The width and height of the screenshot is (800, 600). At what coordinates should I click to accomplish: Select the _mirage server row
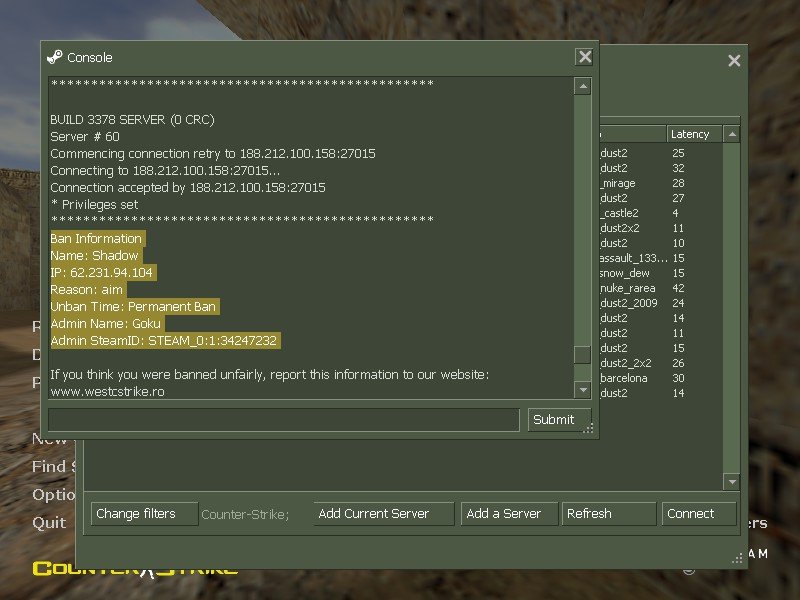[661, 183]
